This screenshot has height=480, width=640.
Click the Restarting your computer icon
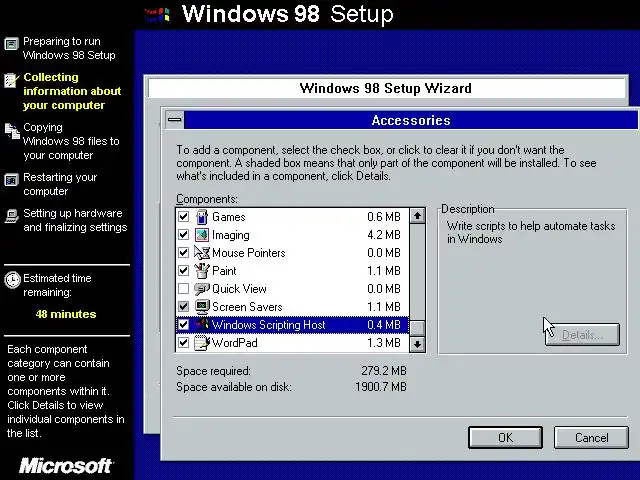pyautogui.click(x=11, y=180)
